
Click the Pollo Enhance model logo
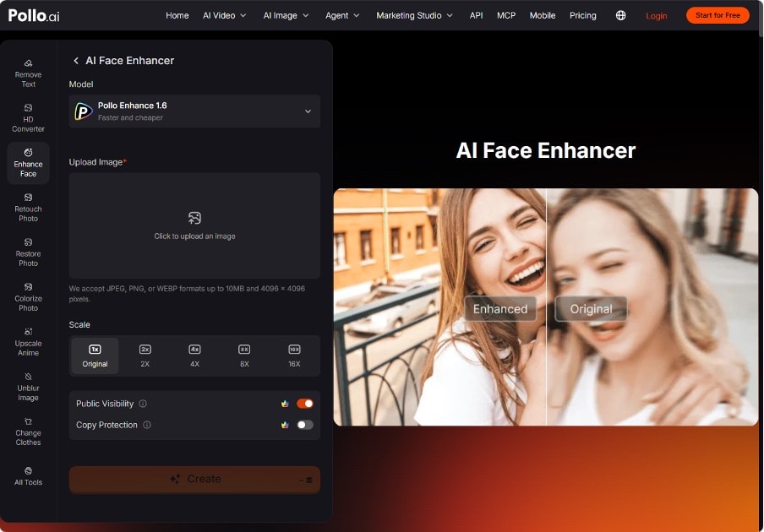(84, 111)
